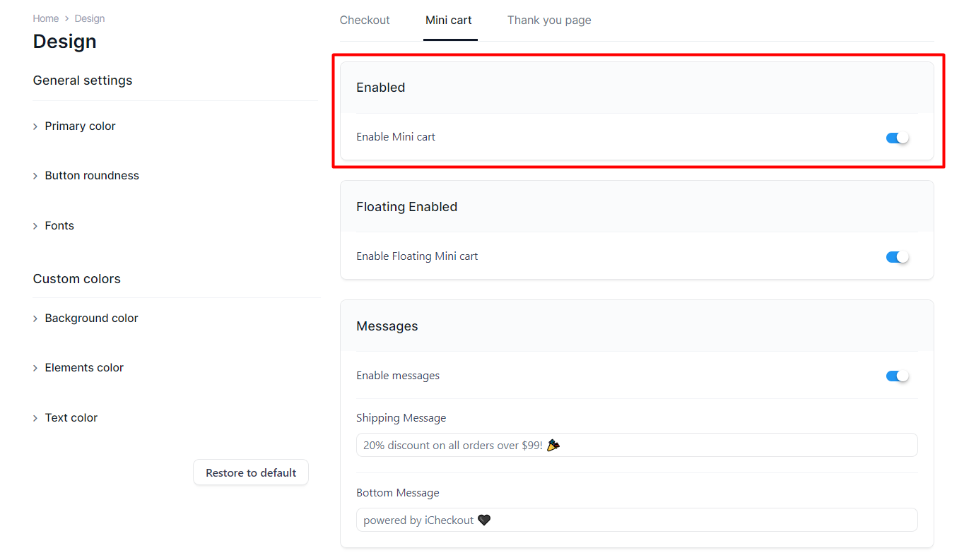
Task: Click chevron icon beside Text color
Action: (35, 418)
